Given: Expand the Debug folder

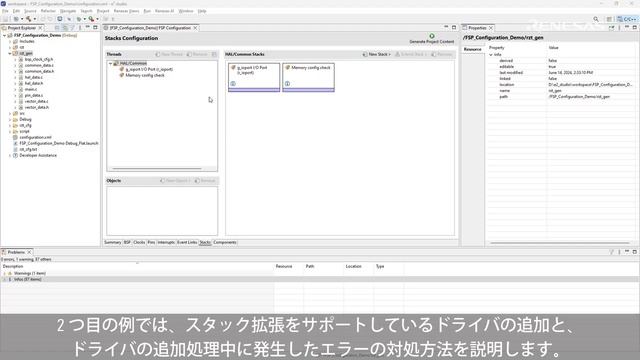Looking at the screenshot, I should [10, 120].
